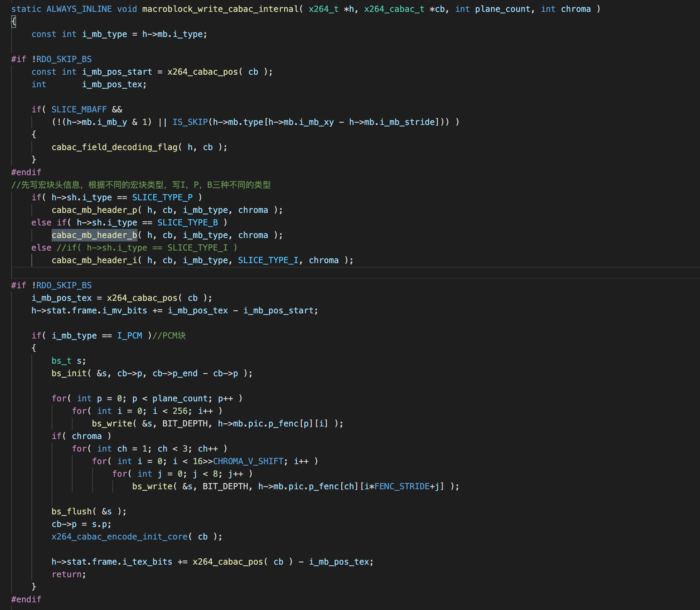Image resolution: width=700 pixels, height=610 pixels.
Task: Click the last #endif directive
Action: [26, 600]
